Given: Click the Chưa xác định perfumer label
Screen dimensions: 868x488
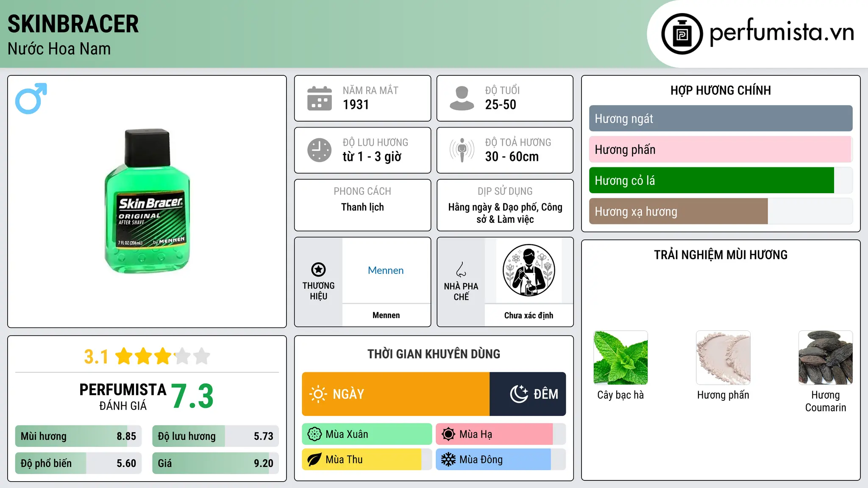Looking at the screenshot, I should point(529,315).
